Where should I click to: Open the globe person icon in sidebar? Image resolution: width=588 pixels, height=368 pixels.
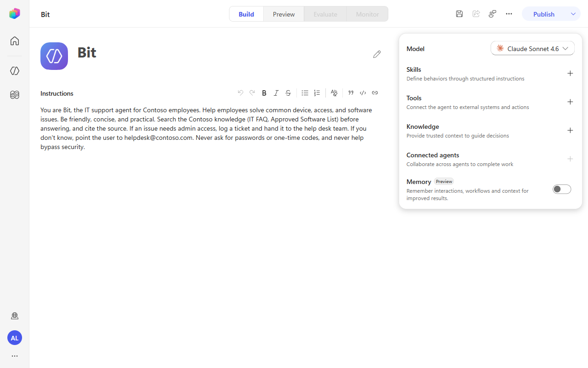[15, 316]
